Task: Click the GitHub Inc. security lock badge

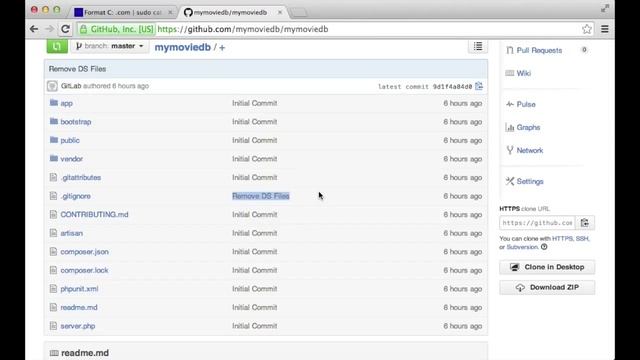Action: coord(117,29)
